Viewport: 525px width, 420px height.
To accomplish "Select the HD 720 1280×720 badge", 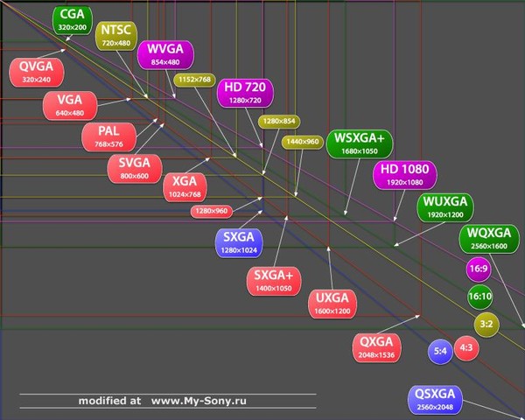I will [245, 93].
